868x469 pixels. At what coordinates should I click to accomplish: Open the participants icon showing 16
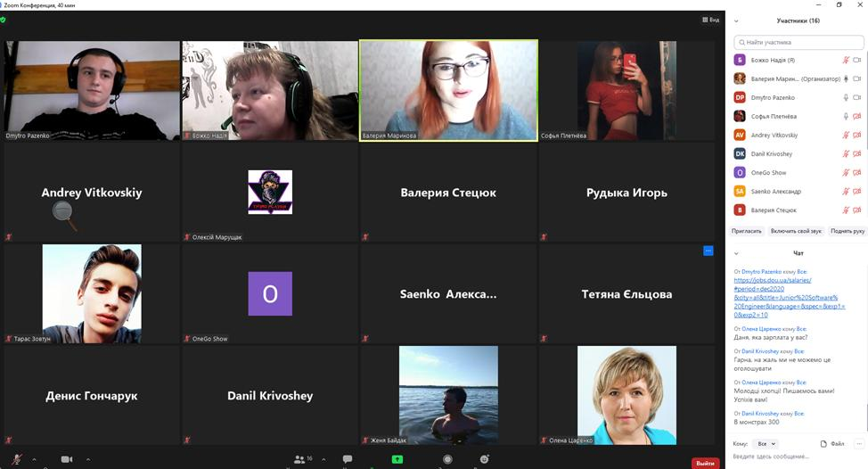(300, 459)
